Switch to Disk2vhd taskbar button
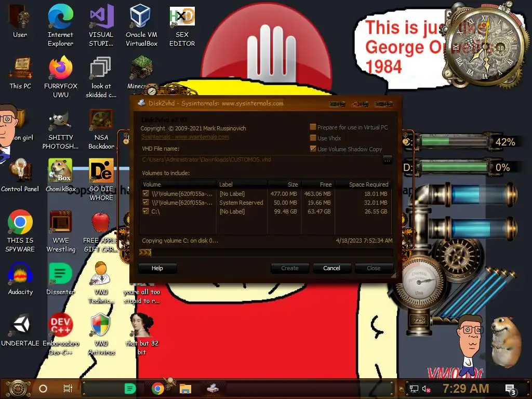The height and width of the screenshot is (399, 532). tap(212, 389)
